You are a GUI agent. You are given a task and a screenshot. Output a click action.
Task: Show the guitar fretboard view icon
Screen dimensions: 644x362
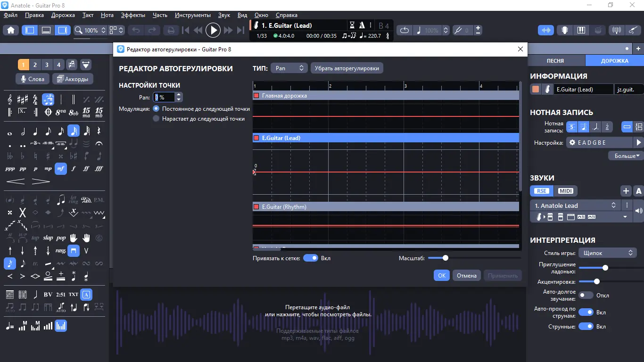coord(564,30)
